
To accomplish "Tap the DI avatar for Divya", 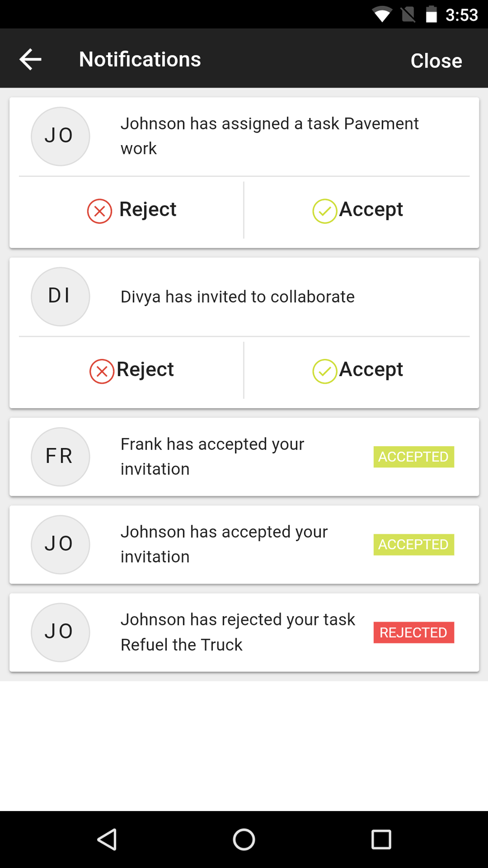I will (60, 296).
